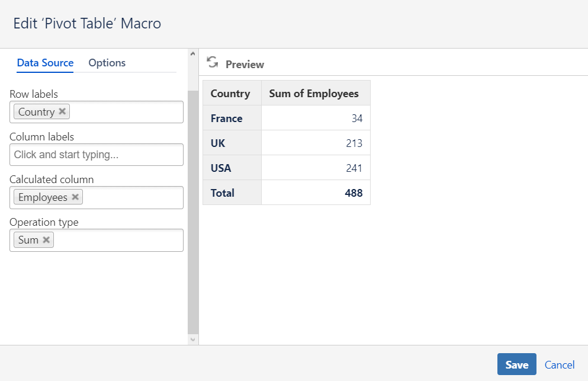Save the Pivot Table macro
Image resolution: width=588 pixels, height=381 pixels.
coord(516,364)
